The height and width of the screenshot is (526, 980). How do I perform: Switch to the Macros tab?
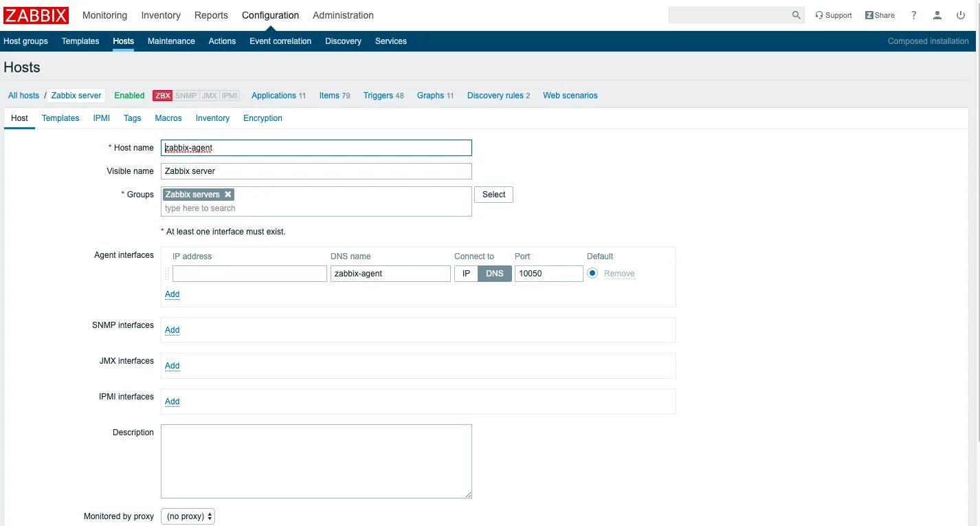point(168,118)
